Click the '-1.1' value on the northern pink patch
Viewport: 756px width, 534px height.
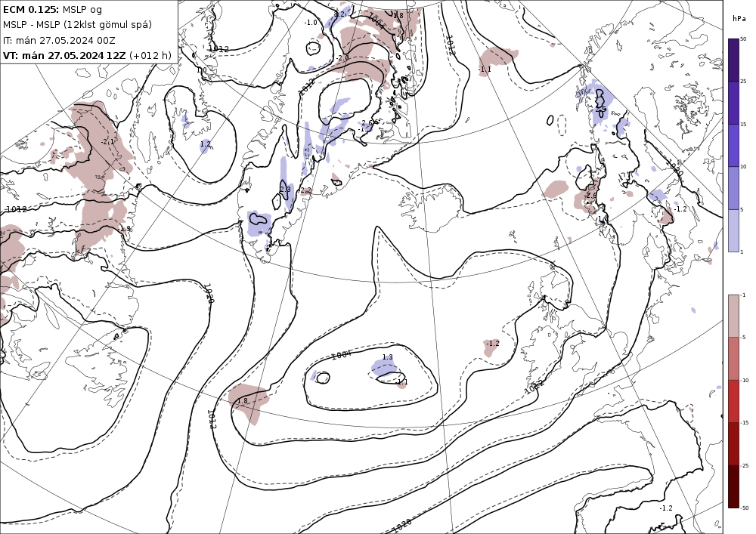tap(485, 69)
